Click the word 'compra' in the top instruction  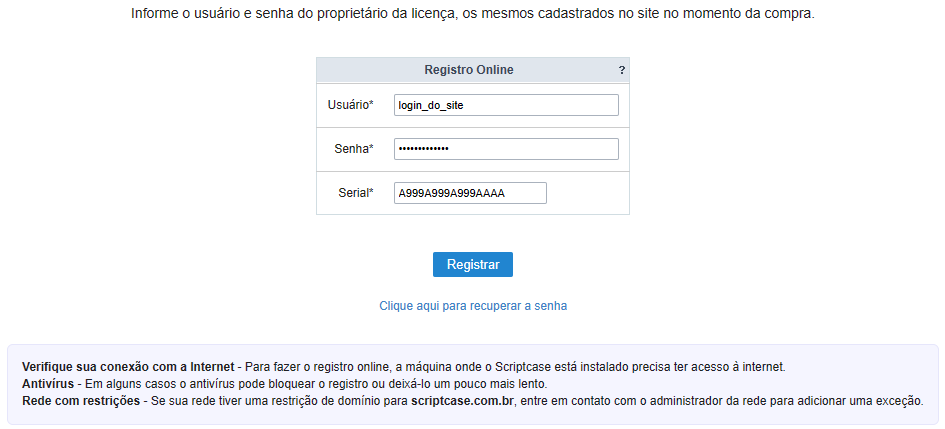coord(790,16)
